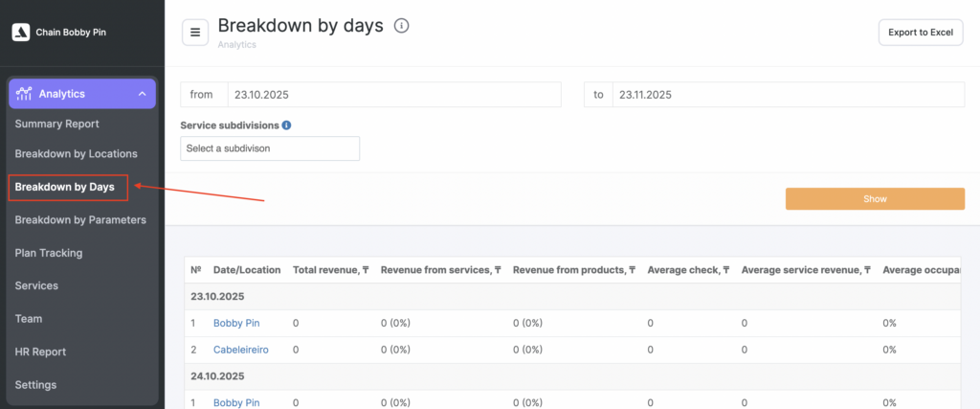Open Summary Report in sidebar
980x409 pixels.
click(x=56, y=124)
